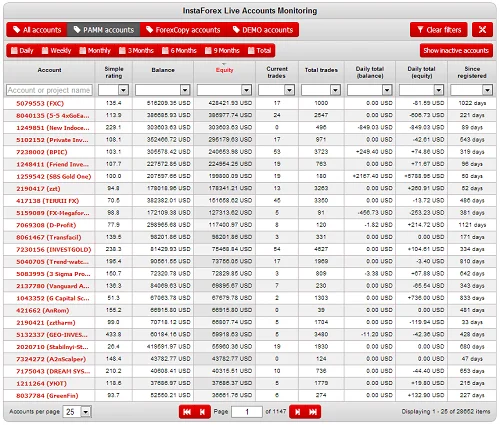Image resolution: width=500 pixels, height=425 pixels.
Task: Click Show inactive accounts button
Action: coord(456,51)
